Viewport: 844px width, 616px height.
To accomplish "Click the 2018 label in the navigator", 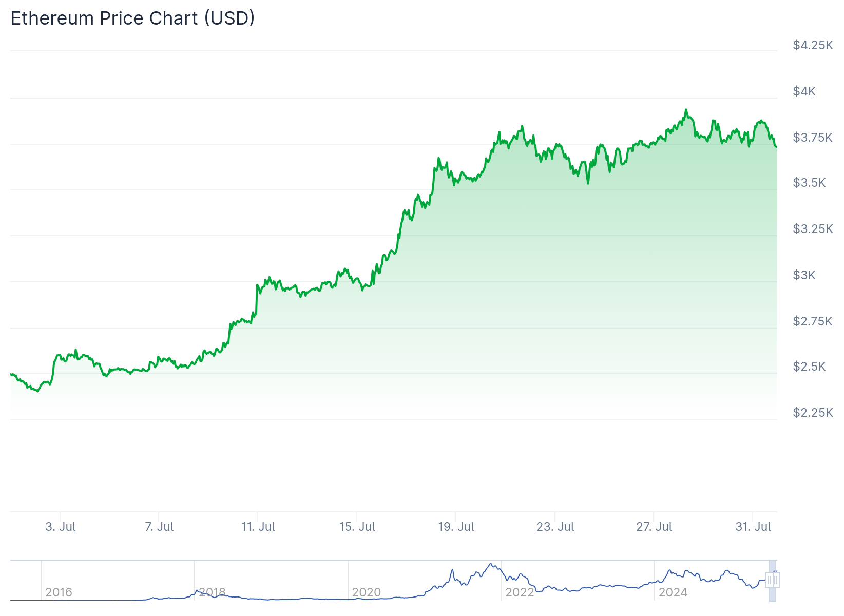I will [x=212, y=592].
